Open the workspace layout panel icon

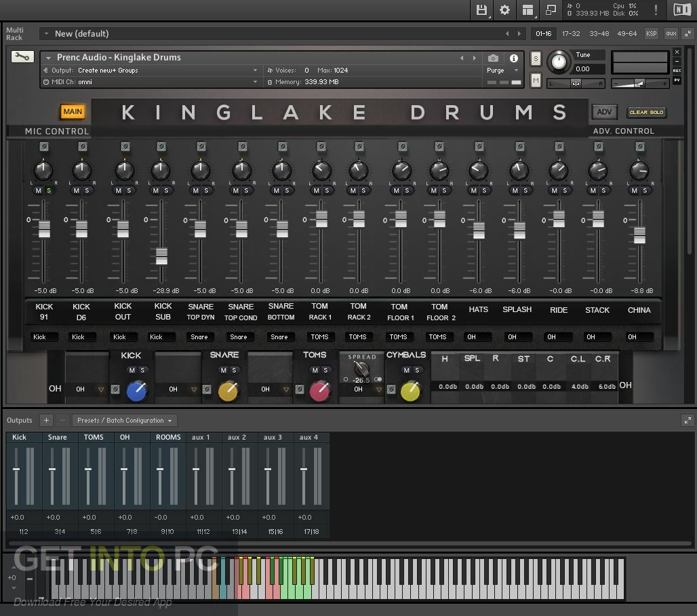527,9
